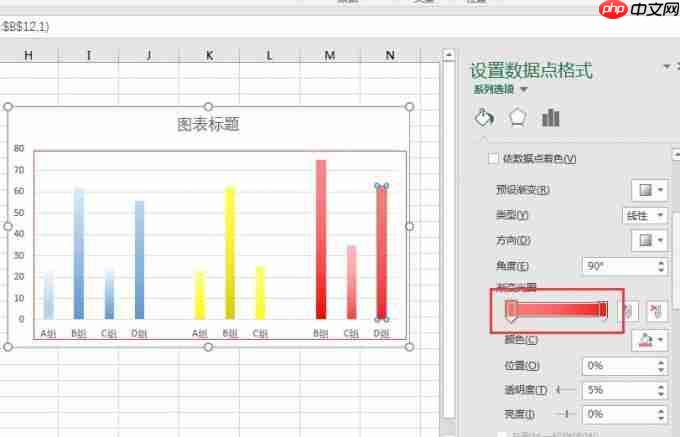Select the pink C组 bar in the red group
The image size is (680, 437).
[x=351, y=282]
